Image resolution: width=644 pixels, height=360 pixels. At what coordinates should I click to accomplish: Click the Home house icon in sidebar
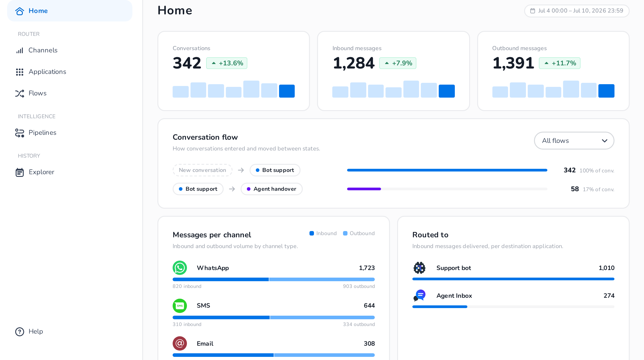pyautogui.click(x=19, y=11)
